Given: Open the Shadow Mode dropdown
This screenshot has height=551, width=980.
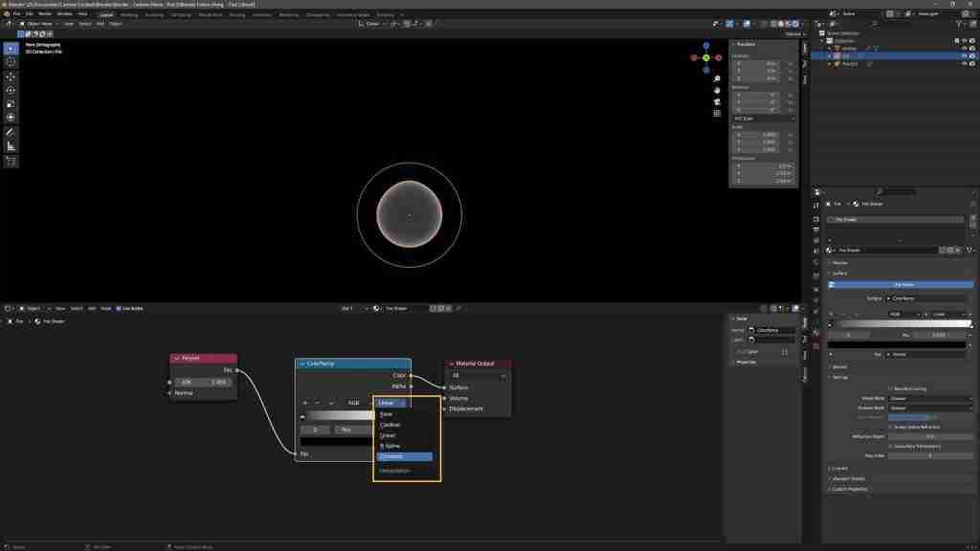Looking at the screenshot, I should pos(930,408).
